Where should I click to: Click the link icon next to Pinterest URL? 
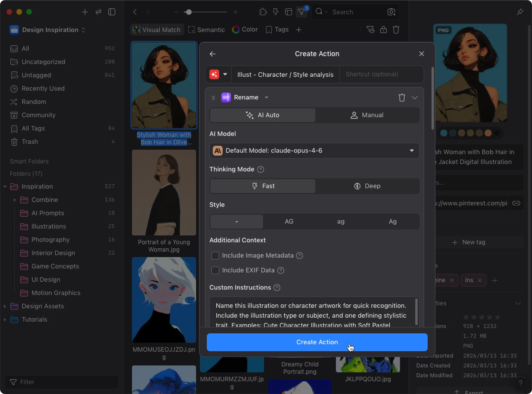point(516,203)
